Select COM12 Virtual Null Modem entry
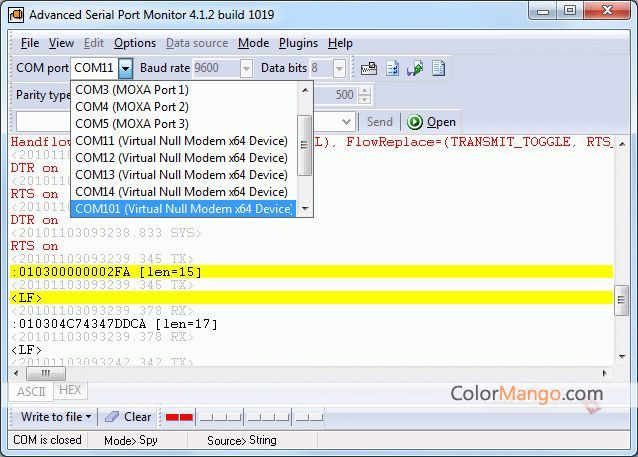Viewport: 638px width, 457px height. pos(184,158)
